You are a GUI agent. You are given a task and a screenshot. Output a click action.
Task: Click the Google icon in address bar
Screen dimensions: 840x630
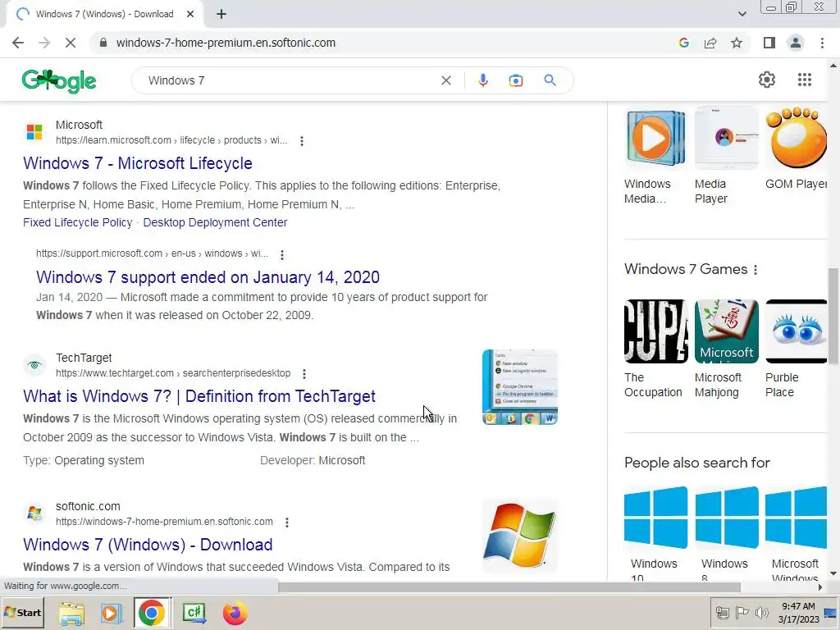(683, 43)
